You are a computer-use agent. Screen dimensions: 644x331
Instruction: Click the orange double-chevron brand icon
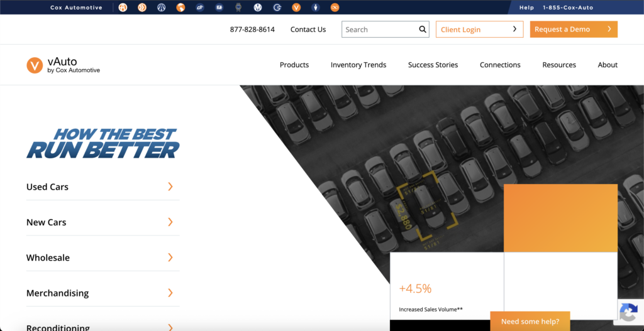click(x=142, y=8)
